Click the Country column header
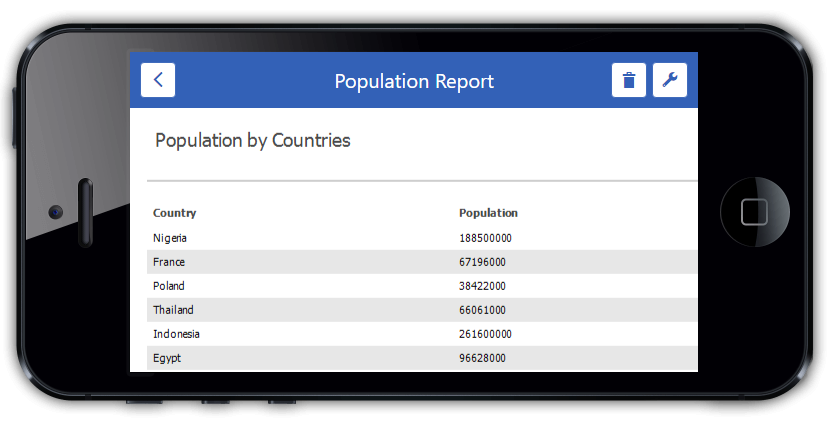Image resolution: width=827 pixels, height=428 pixels. tap(174, 213)
